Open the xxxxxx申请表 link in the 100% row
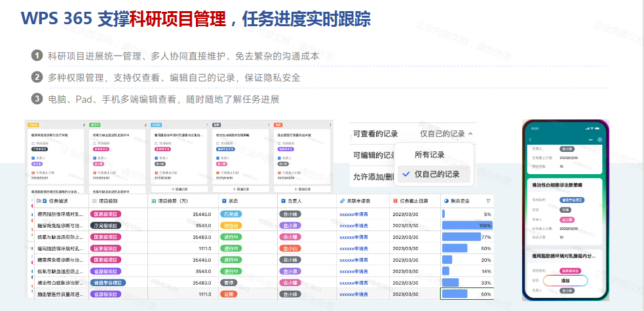 tap(354, 226)
